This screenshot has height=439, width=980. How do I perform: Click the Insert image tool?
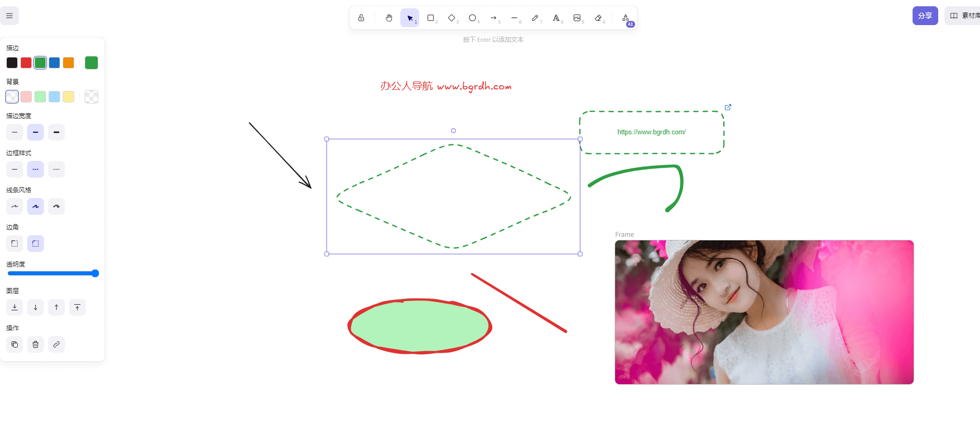click(577, 18)
